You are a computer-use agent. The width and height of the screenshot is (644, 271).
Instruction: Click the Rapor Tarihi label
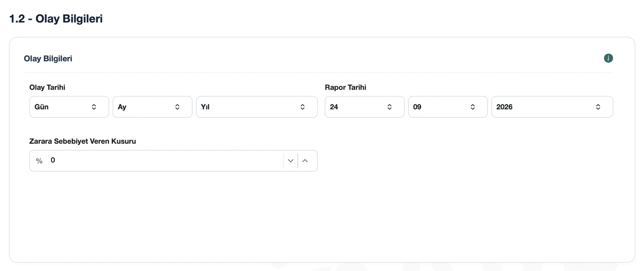point(345,87)
